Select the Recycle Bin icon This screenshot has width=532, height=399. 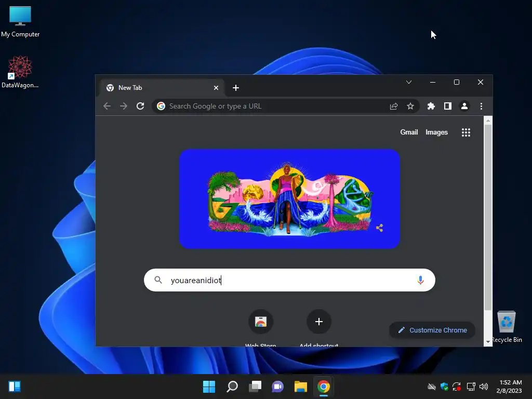coord(507,326)
